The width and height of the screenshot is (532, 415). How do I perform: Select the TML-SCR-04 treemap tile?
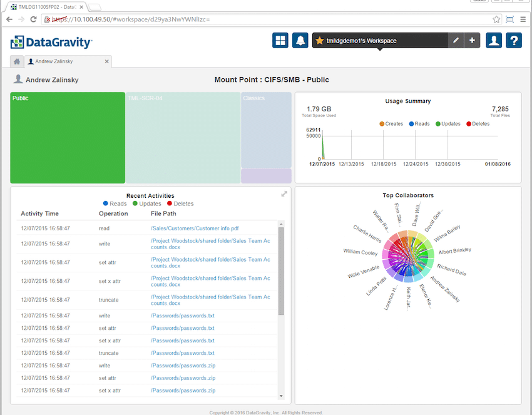point(183,138)
